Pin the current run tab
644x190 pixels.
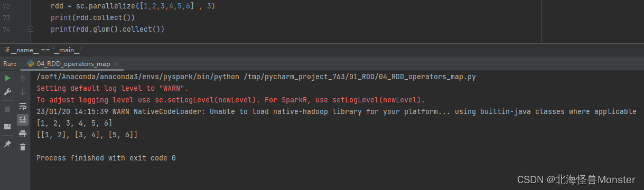[7, 144]
